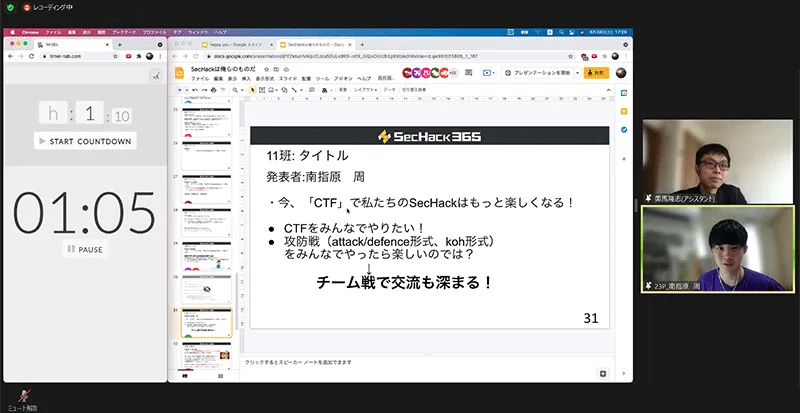The width and height of the screenshot is (800, 413).
Task: Pause the running countdown timer
Action: tap(85, 250)
